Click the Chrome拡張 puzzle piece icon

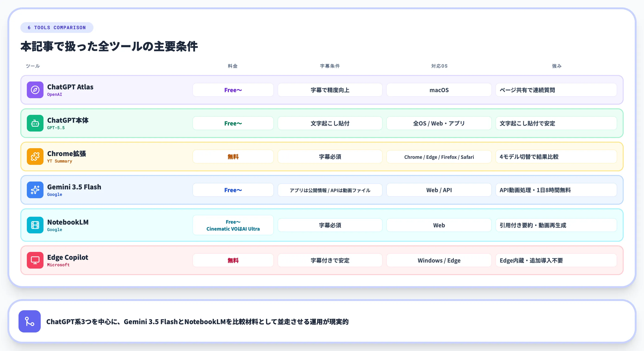click(35, 157)
